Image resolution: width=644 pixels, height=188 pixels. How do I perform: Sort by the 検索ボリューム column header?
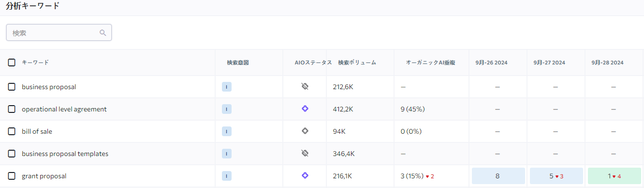[357, 63]
